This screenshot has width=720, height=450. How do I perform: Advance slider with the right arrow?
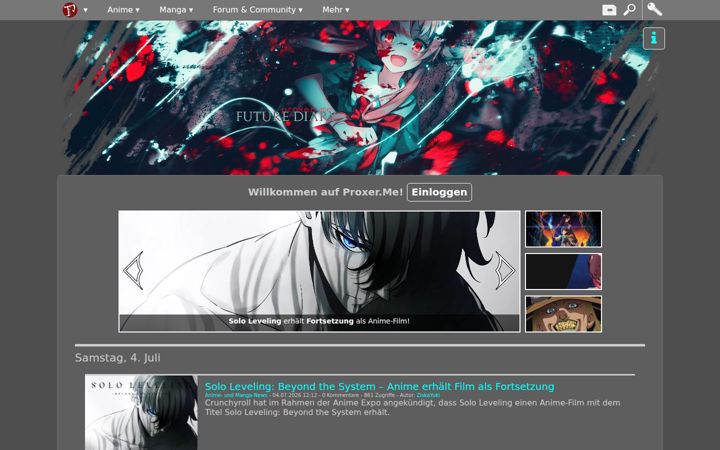505,270
